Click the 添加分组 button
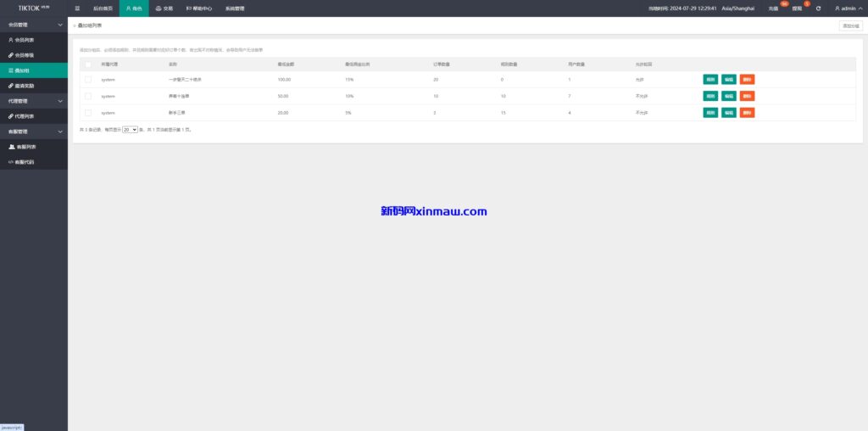 (x=850, y=26)
